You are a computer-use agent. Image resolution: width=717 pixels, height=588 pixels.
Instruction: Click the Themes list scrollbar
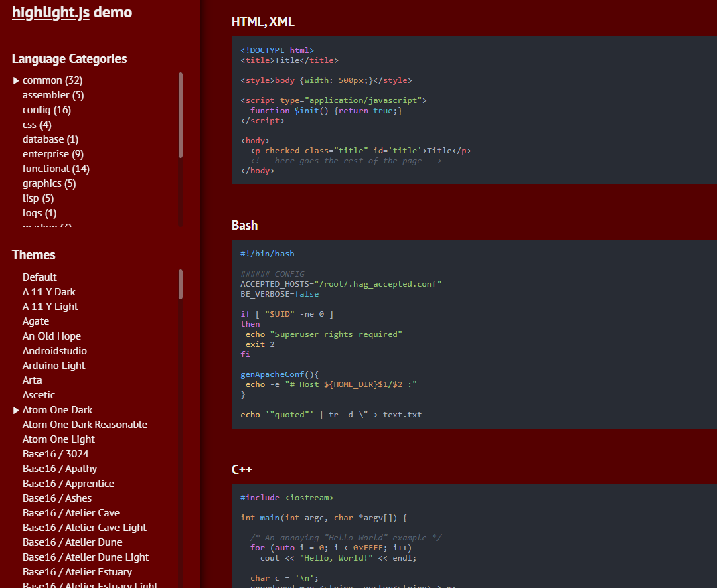(181, 284)
